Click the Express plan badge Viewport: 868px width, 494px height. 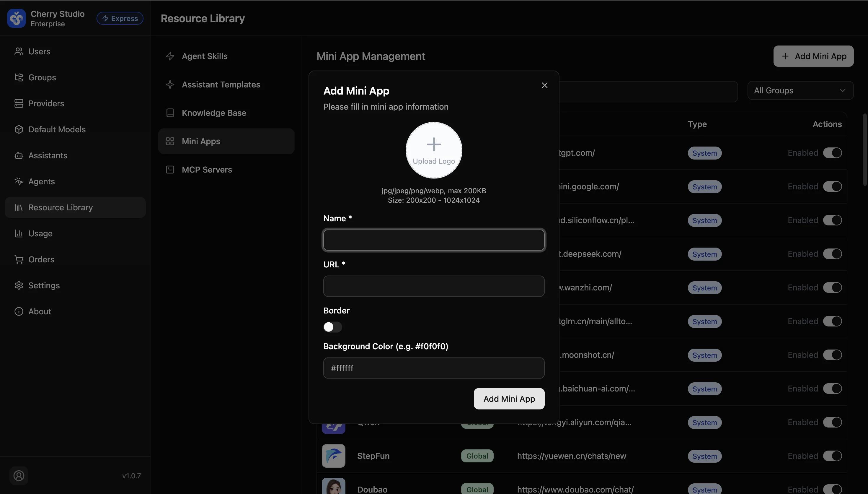click(120, 18)
